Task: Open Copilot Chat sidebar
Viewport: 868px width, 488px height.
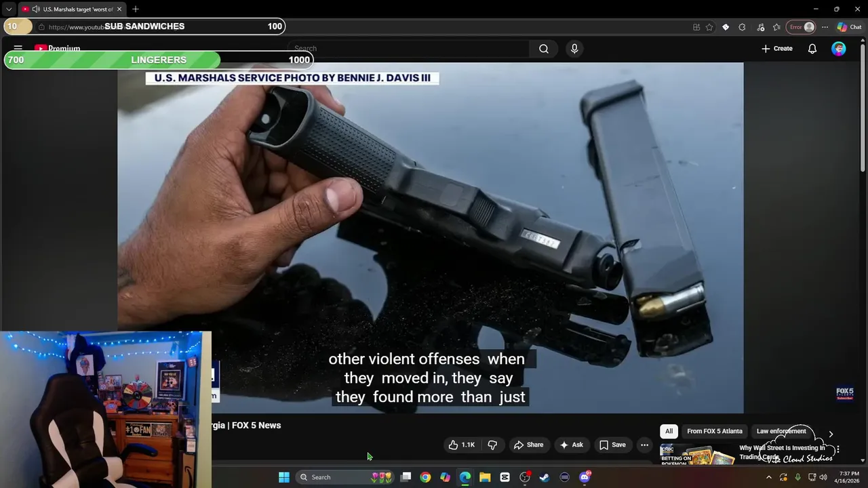Action: 849,27
